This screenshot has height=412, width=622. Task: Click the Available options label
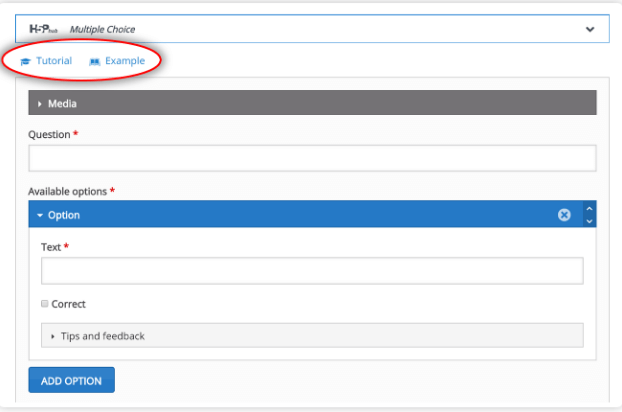coord(67,192)
